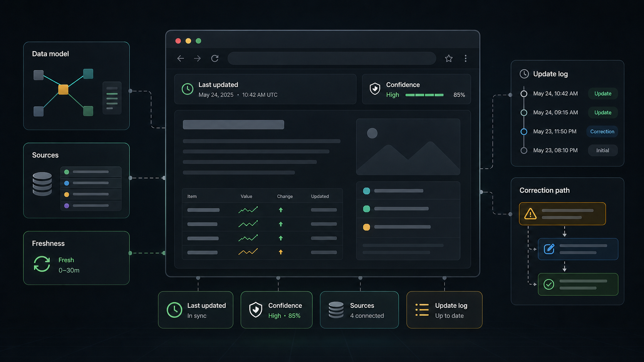Screen dimensions: 644x362
Task: Click the orange up arrow in the Change column
Action: (x=281, y=252)
